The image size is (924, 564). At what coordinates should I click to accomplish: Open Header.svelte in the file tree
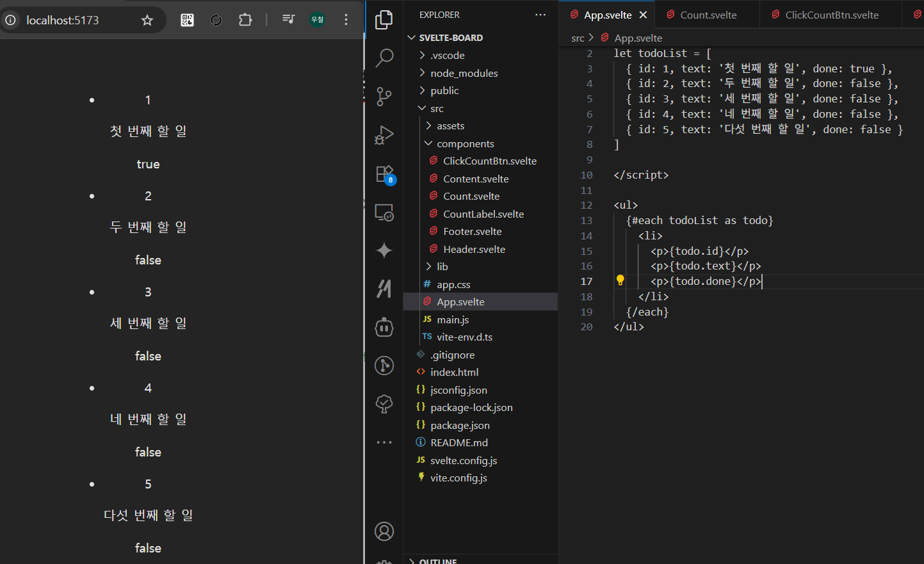[x=481, y=249]
